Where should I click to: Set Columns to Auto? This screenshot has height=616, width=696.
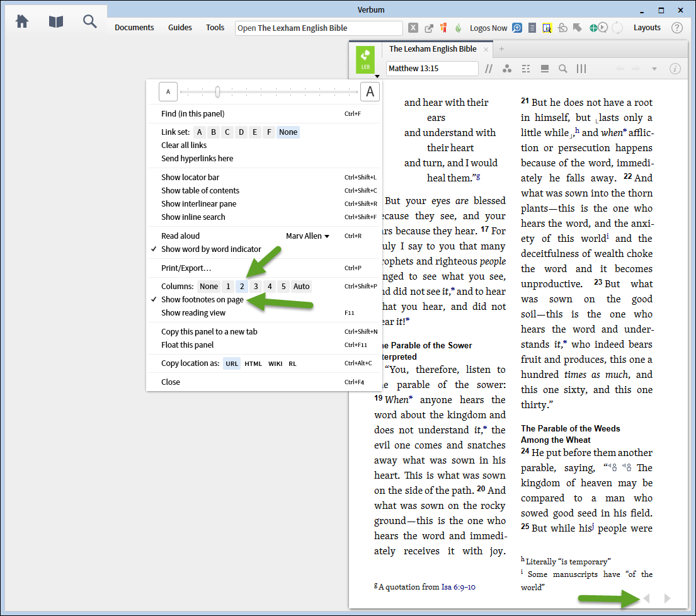[302, 287]
